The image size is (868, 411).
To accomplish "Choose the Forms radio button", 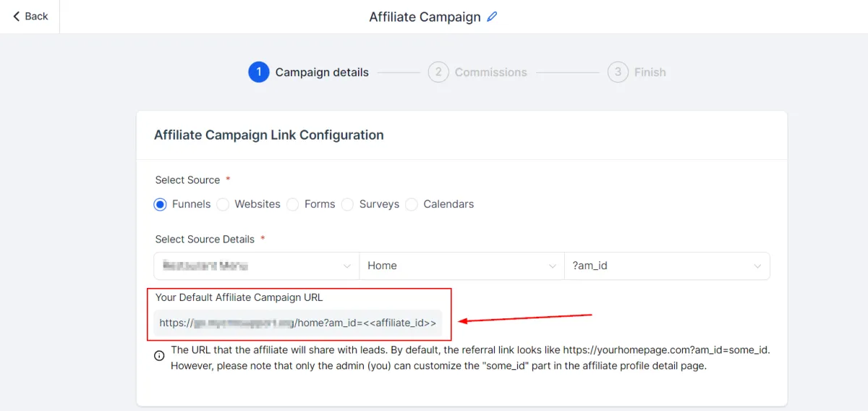I will [x=293, y=205].
